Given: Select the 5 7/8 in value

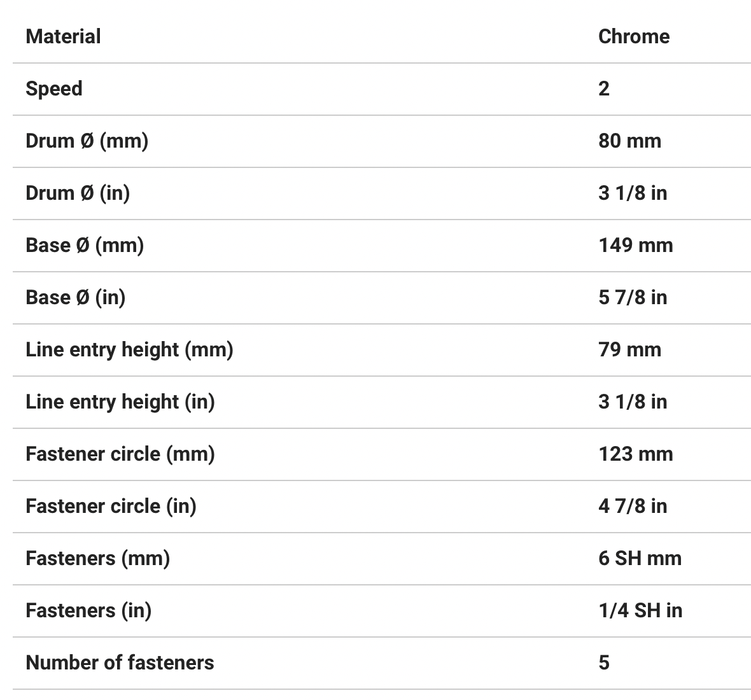Looking at the screenshot, I should 633,297.
